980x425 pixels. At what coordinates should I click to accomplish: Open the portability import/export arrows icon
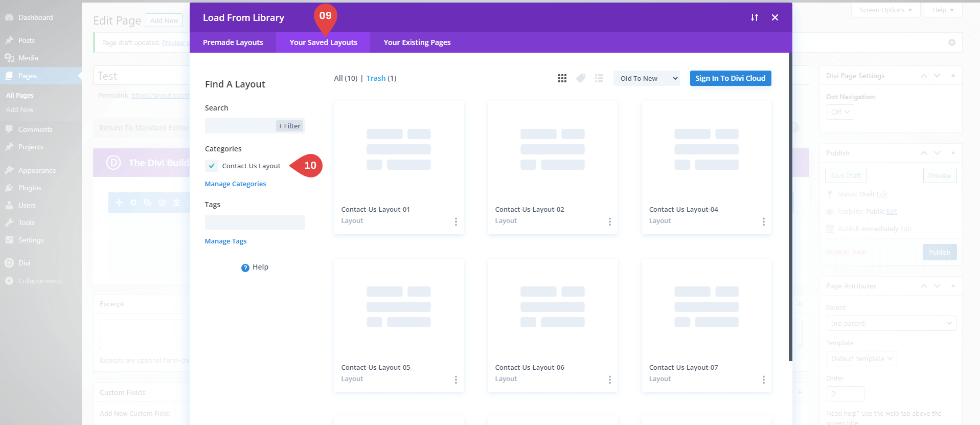pos(755,17)
